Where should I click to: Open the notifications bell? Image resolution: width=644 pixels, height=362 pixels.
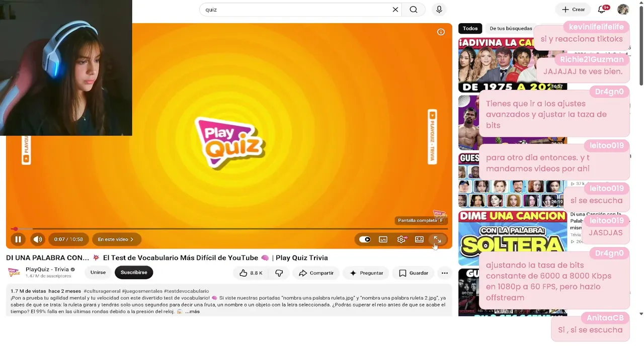tap(602, 10)
